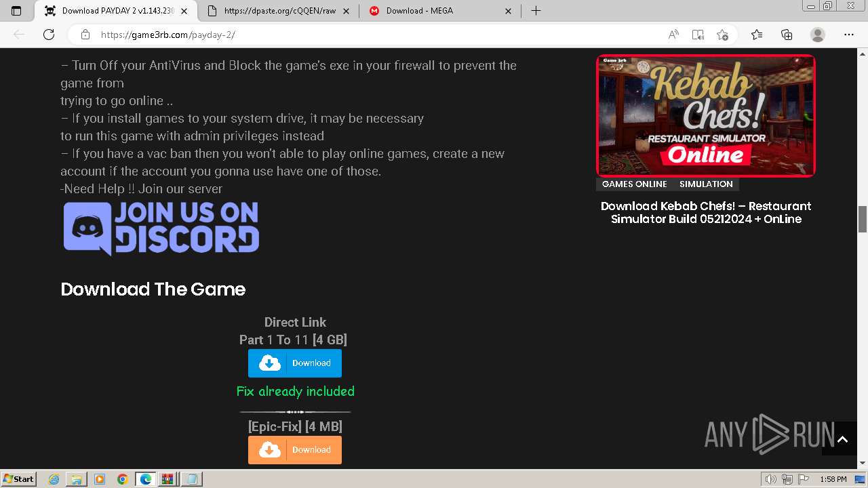Open the Kebab Chefs thumbnail image
Screen dimensions: 868x488
click(706, 116)
